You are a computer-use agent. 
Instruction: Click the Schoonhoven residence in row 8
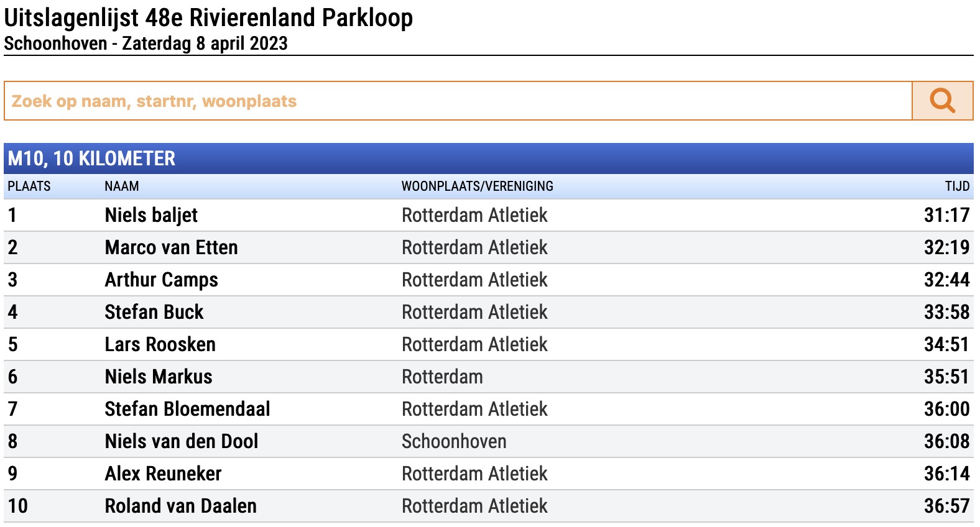pos(453,441)
